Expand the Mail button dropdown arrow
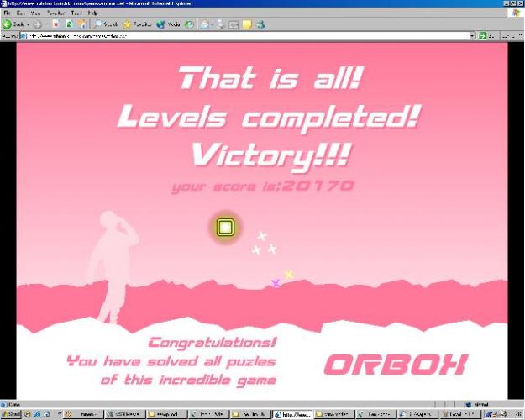The image size is (525, 420). click(212, 24)
